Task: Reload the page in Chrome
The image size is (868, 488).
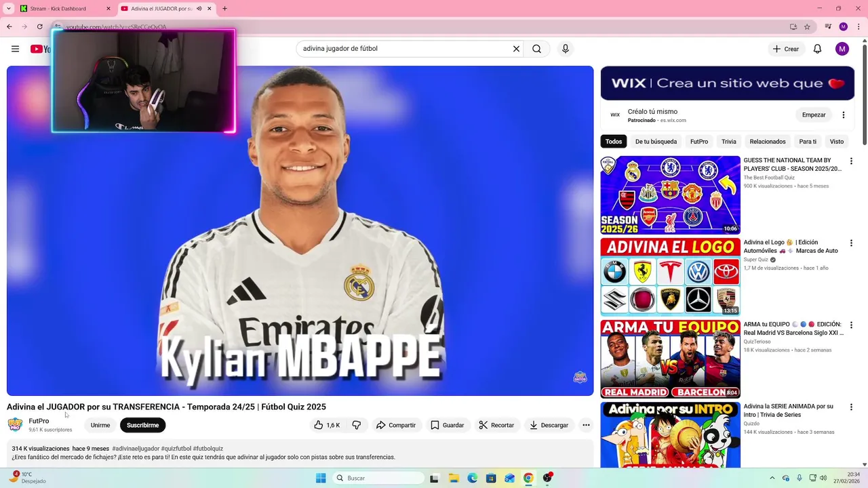Action: click(x=40, y=26)
